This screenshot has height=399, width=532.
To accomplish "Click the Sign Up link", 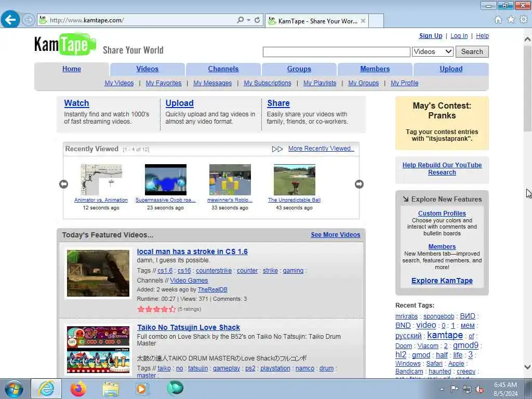I will [x=431, y=36].
